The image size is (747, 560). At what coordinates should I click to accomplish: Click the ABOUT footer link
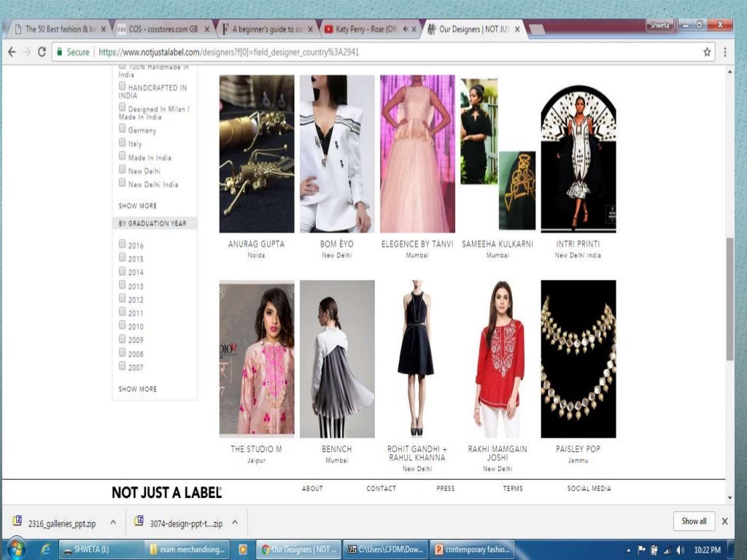click(312, 489)
